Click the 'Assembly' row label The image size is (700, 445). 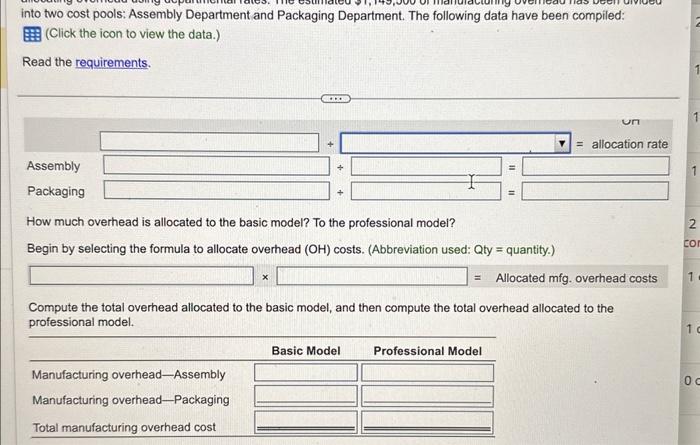point(54,166)
